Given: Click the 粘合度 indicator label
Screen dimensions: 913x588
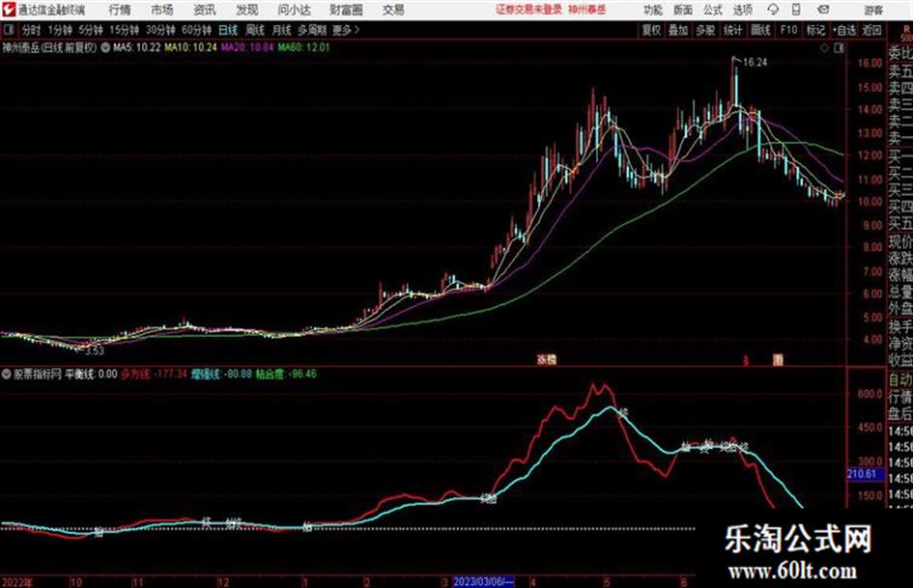Looking at the screenshot, I should coord(270,374).
